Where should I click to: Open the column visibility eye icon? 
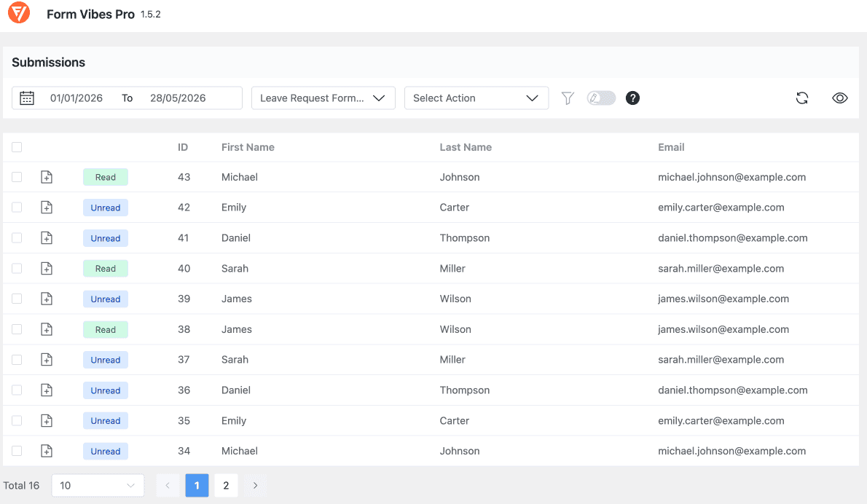coord(840,98)
